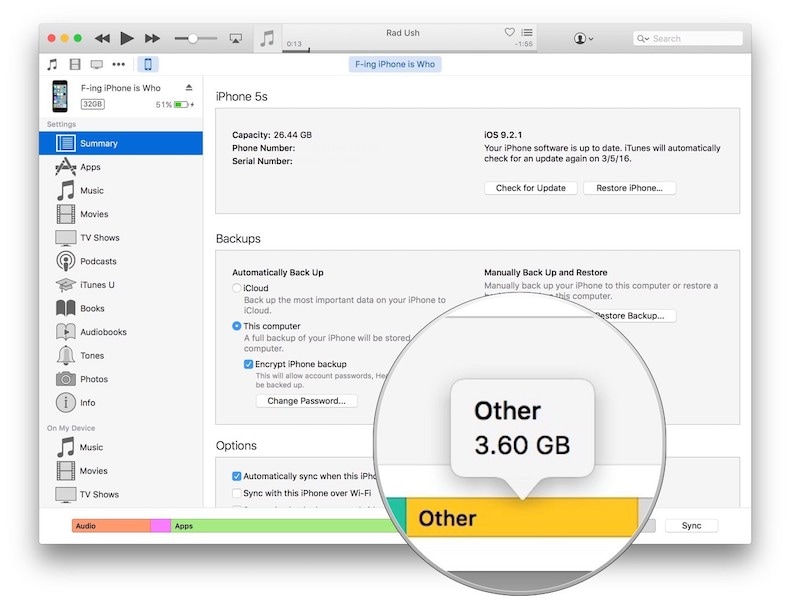Click the Photos camera icon
Image resolution: width=791 pixels, height=600 pixels.
click(x=66, y=379)
